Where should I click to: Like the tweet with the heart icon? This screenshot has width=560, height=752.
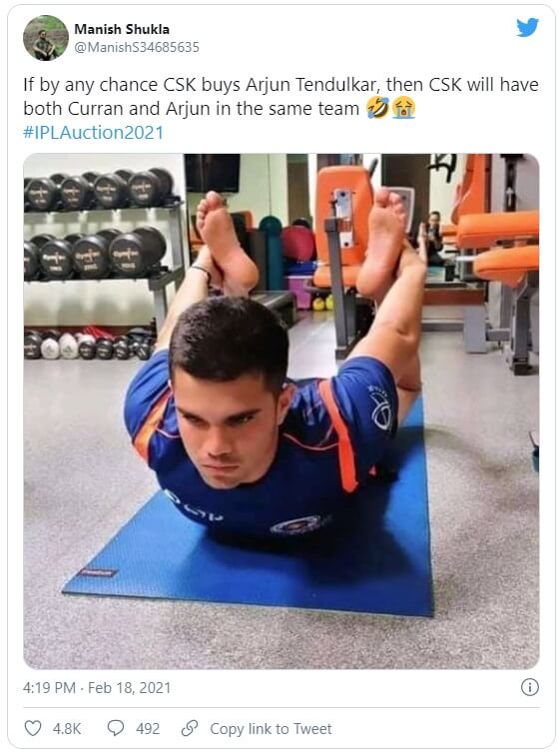(x=33, y=728)
